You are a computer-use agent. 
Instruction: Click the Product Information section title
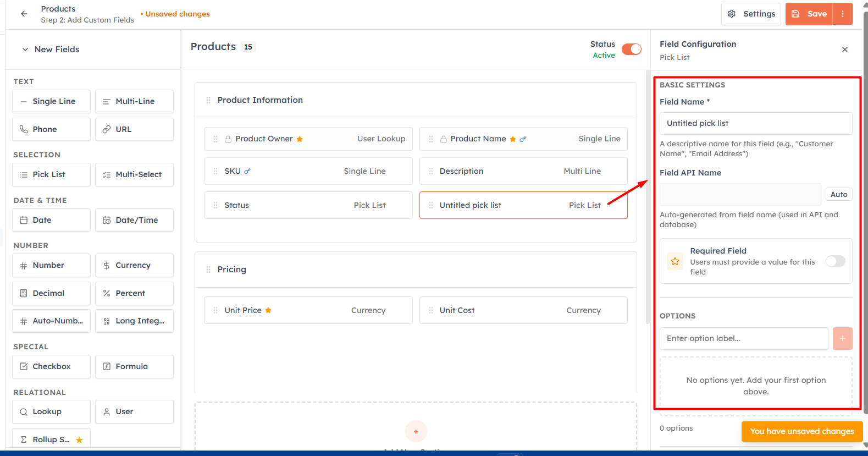[x=260, y=100]
